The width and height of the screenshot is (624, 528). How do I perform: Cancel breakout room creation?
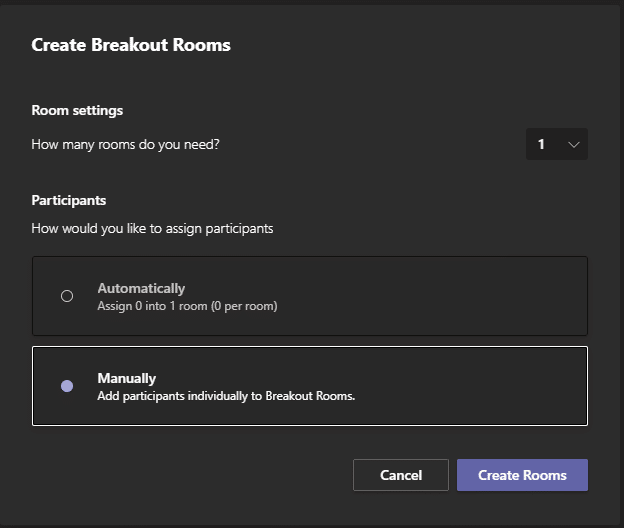(x=401, y=475)
